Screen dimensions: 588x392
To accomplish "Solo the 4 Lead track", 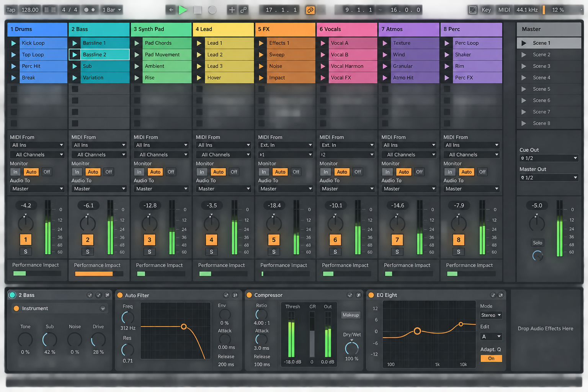I will (x=211, y=252).
